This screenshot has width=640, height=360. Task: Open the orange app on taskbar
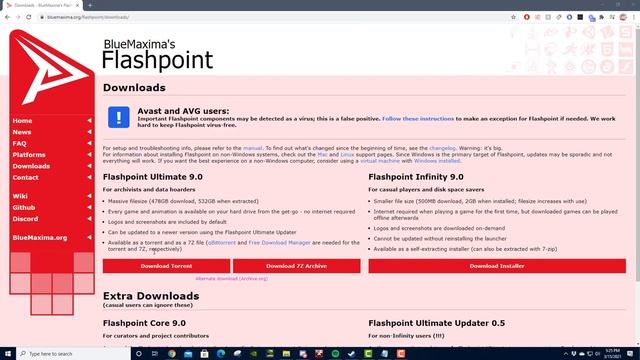401,353
